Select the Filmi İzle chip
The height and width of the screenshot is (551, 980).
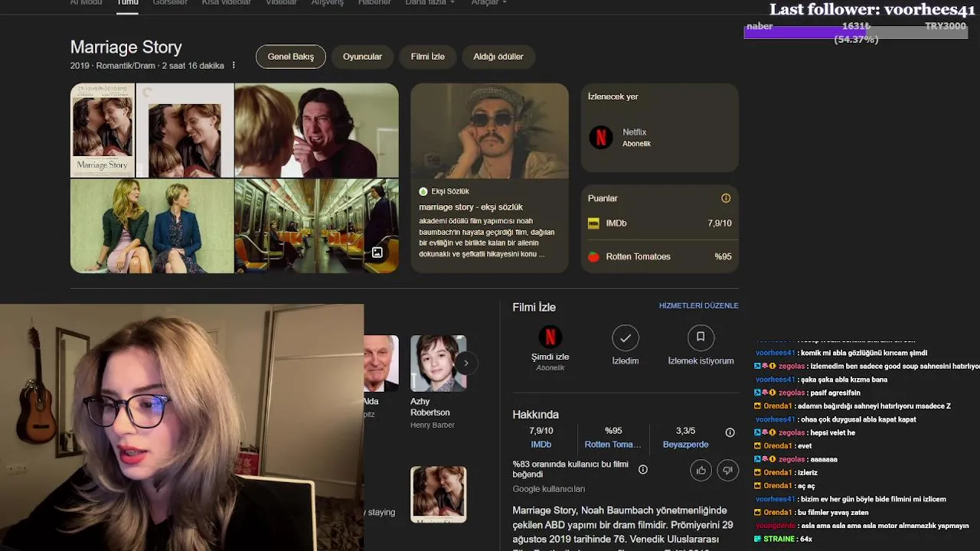pyautogui.click(x=428, y=57)
